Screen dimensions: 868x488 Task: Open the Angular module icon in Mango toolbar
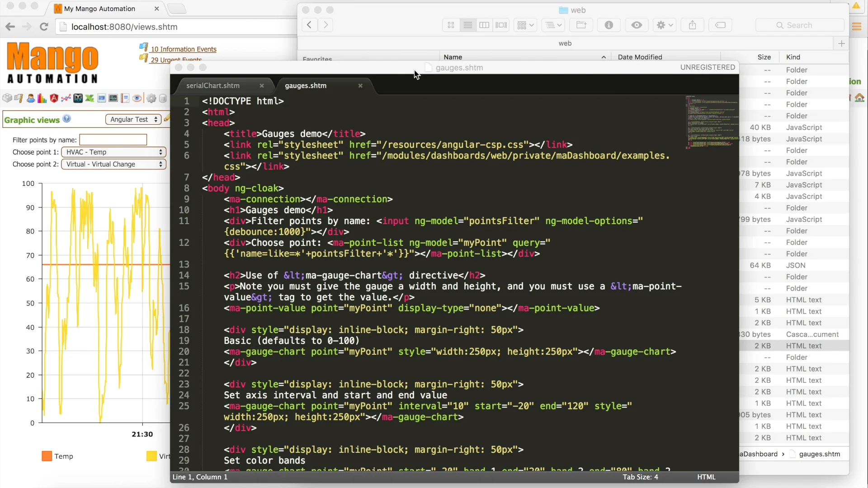[x=54, y=98]
